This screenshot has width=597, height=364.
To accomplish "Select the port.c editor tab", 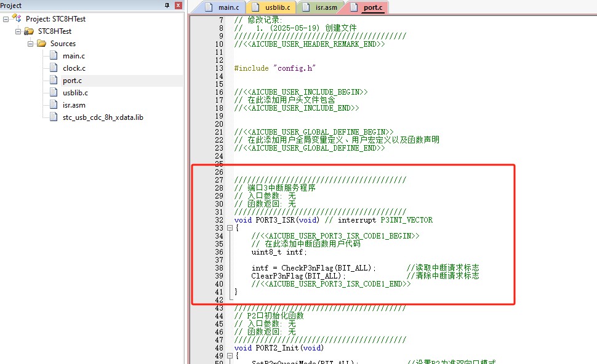I will tap(367, 8).
